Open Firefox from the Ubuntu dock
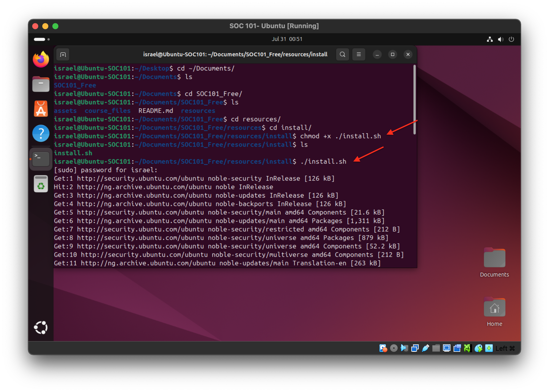This screenshot has height=392, width=549. point(41,59)
